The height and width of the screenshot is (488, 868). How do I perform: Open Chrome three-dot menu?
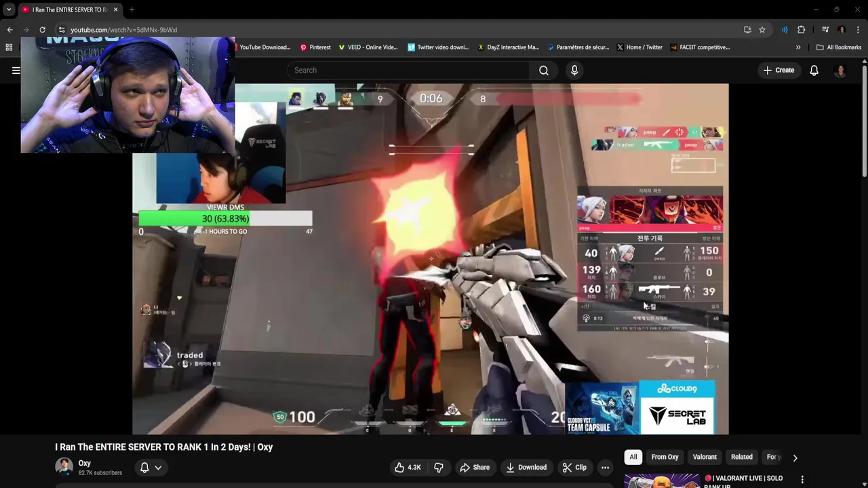pos(858,30)
